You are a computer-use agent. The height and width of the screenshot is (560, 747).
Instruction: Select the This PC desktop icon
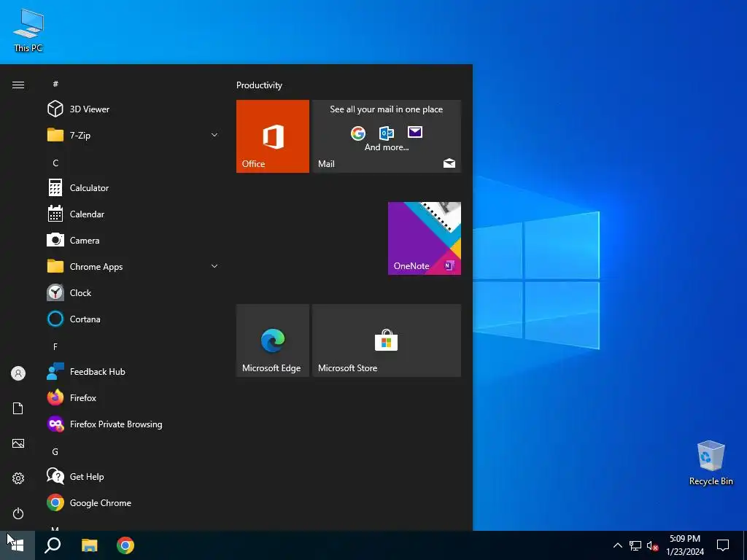(x=28, y=31)
